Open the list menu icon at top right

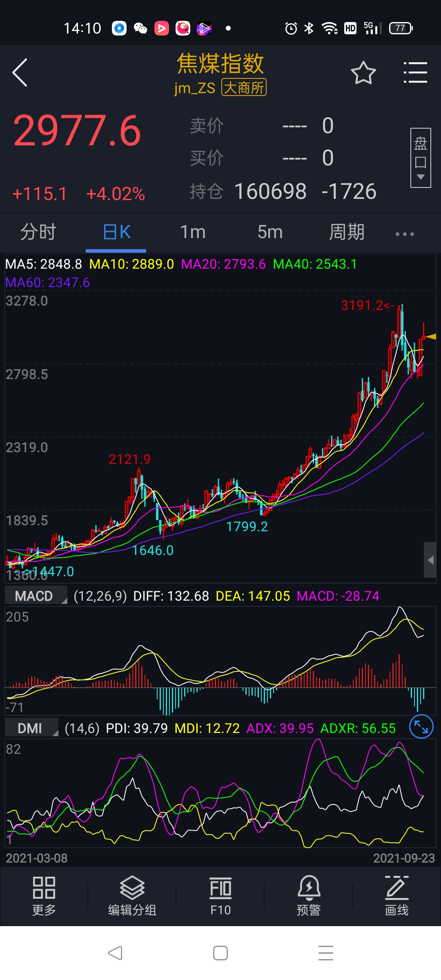coord(415,73)
